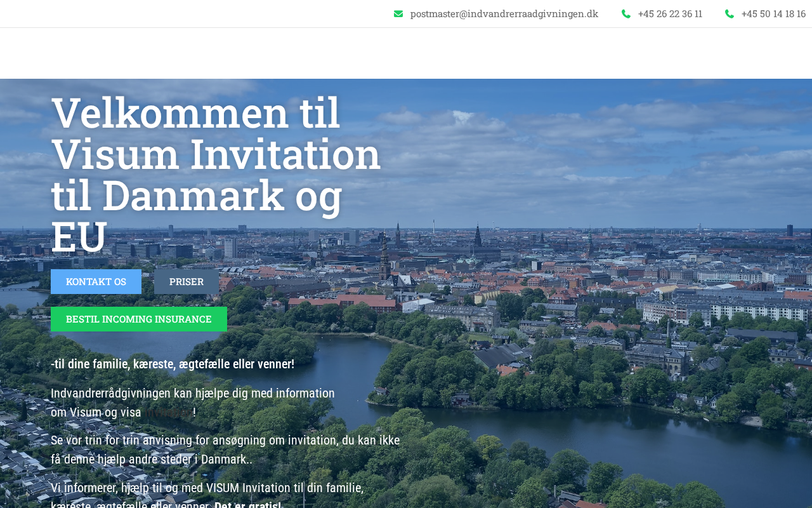The height and width of the screenshot is (508, 812).
Task: Click the phone icon beside +45 50 14 18 16
Action: 730,14
